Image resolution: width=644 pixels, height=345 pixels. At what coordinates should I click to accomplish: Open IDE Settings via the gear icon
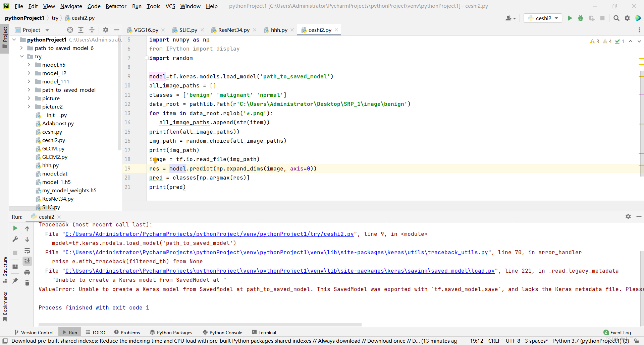coord(627,18)
